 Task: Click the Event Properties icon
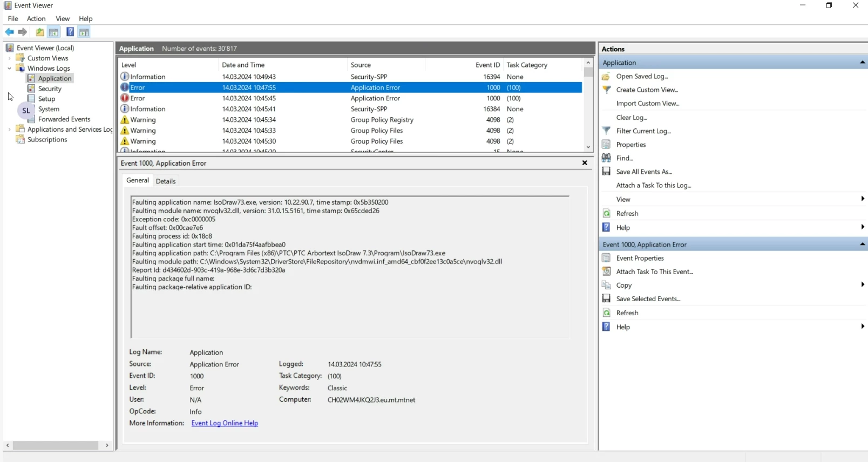606,258
